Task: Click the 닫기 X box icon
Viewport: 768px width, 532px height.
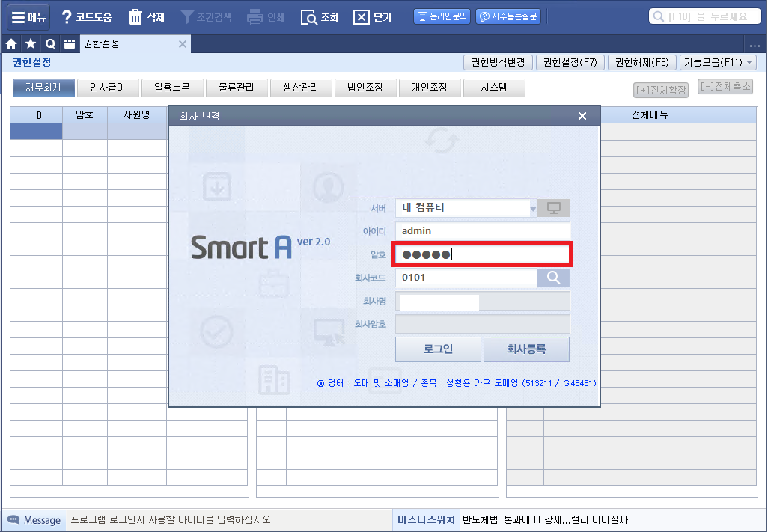Action: pos(361,18)
